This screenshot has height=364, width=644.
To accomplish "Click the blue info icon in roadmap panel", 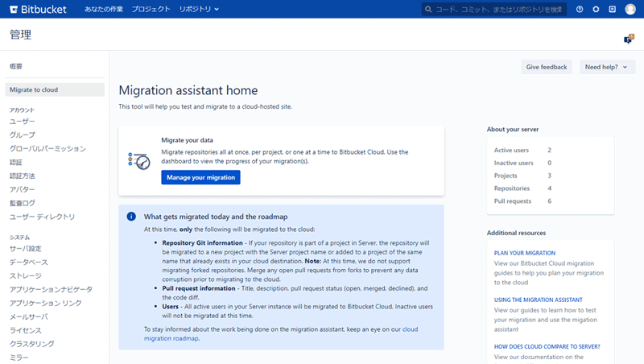I will 131,217.
